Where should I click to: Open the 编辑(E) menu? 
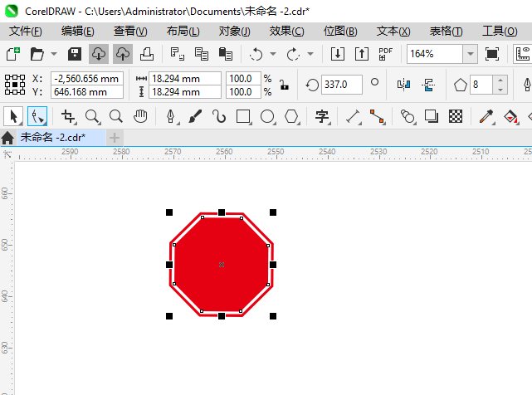click(78, 32)
